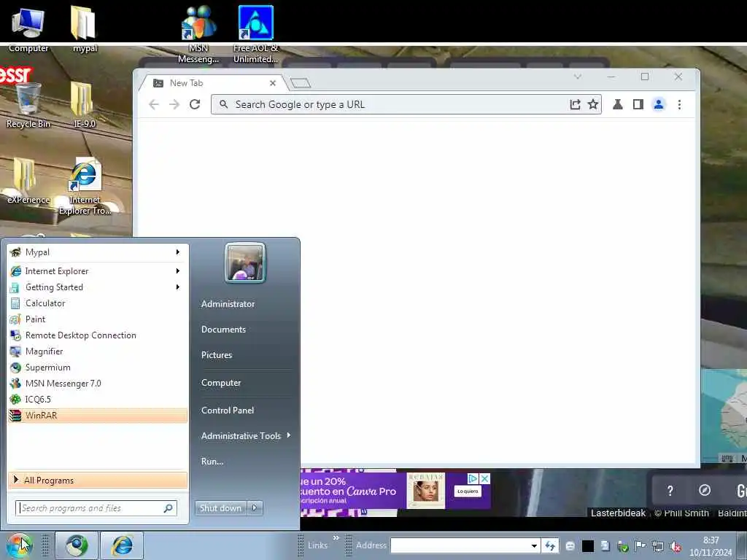Open browser profile avatar menu
Screen dimensions: 747x560
[x=659, y=104]
